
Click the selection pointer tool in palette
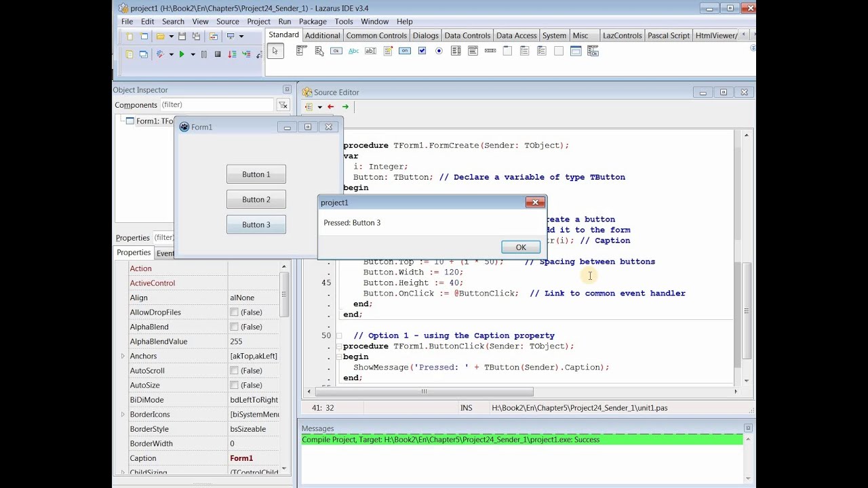(275, 51)
